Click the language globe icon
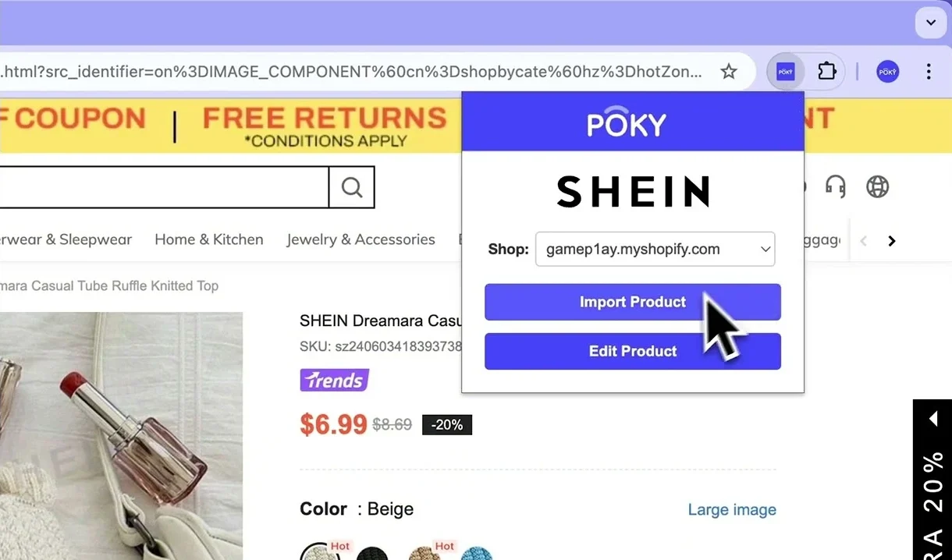The width and height of the screenshot is (952, 560). (877, 186)
